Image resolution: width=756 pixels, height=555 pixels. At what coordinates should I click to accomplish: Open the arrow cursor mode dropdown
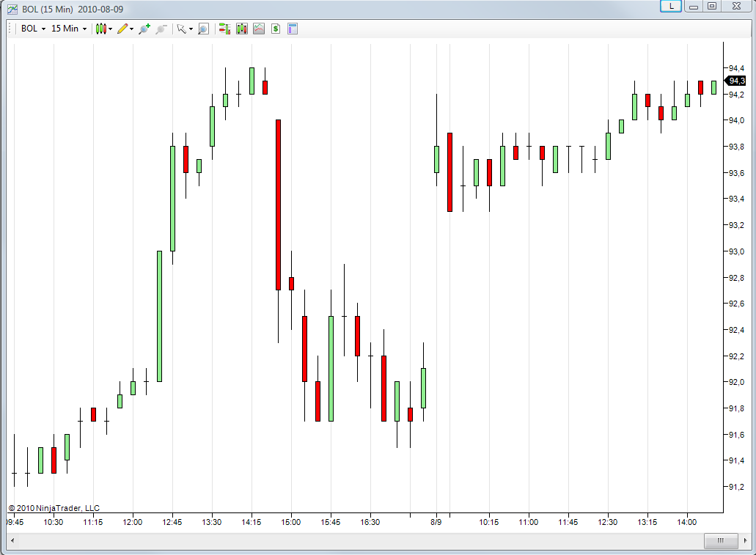click(184, 29)
